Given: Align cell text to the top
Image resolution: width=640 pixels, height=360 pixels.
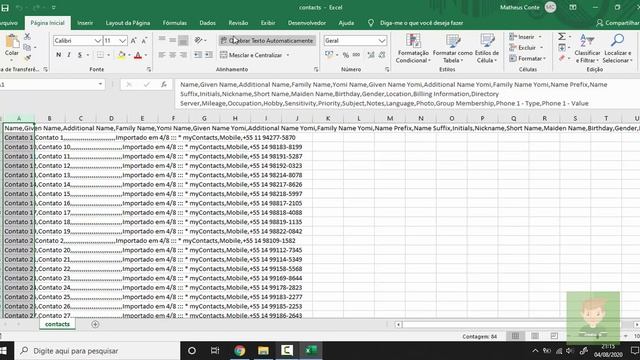Looking at the screenshot, I should [162, 40].
